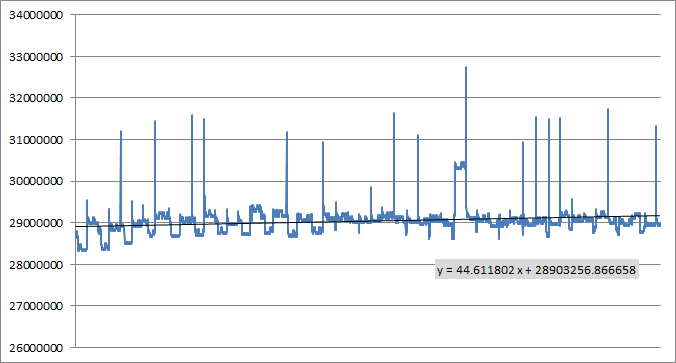The image size is (676, 363).
Task: Click the 32000000 axis label
Action: pyautogui.click(x=36, y=98)
